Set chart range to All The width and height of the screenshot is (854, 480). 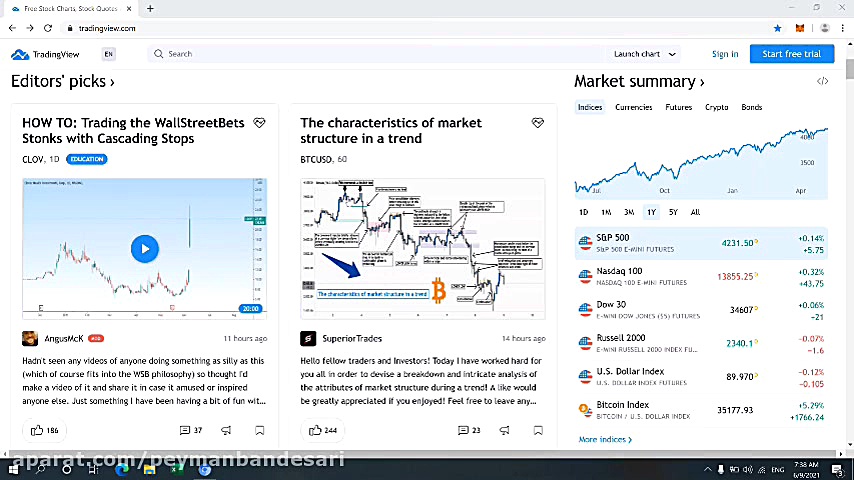pyautogui.click(x=696, y=212)
